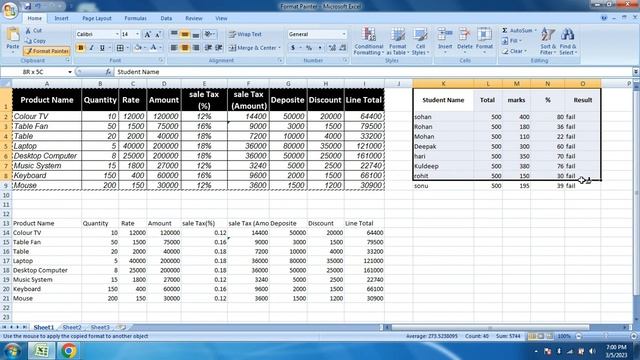Viewport: 640px width, 360px height.
Task: Expand Conditional Formatting menu
Action: 369,41
